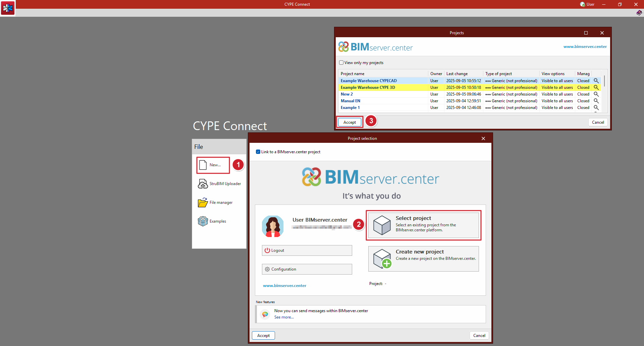Click magnifier icon for Example Warehouse CYPECAD

596,81
